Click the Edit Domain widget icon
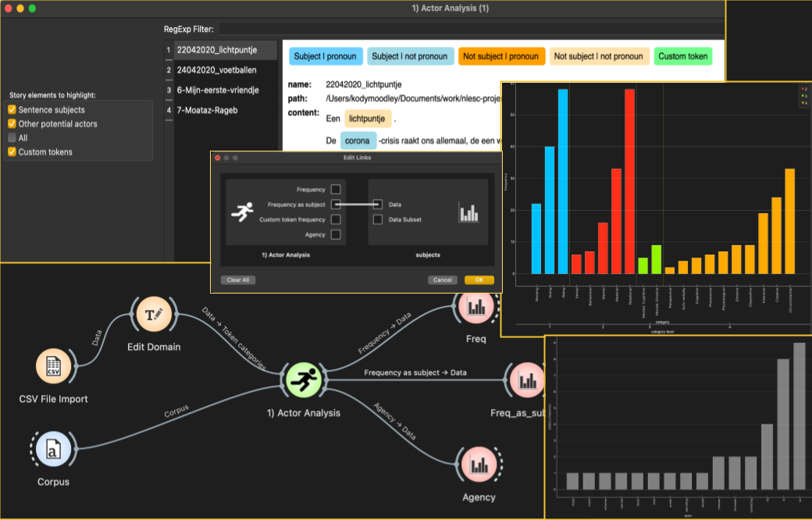This screenshot has height=520, width=812. pos(154,314)
